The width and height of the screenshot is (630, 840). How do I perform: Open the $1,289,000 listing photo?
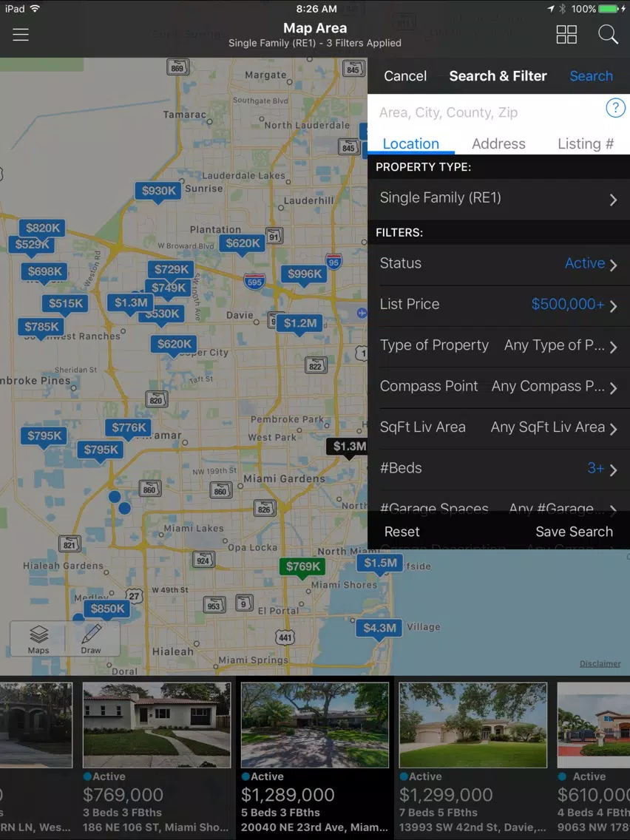pos(315,725)
